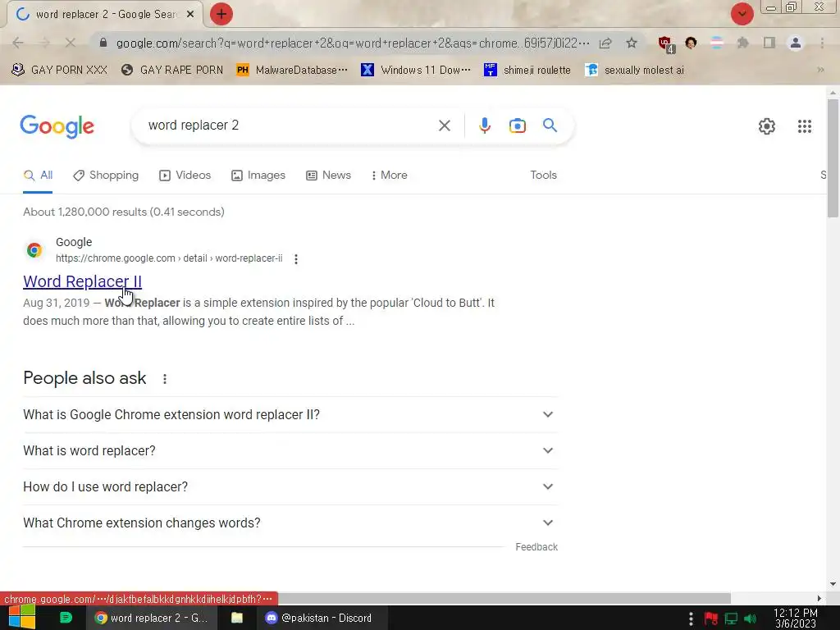
Task: Open Chrome extensions puzzle icon
Action: point(742,43)
